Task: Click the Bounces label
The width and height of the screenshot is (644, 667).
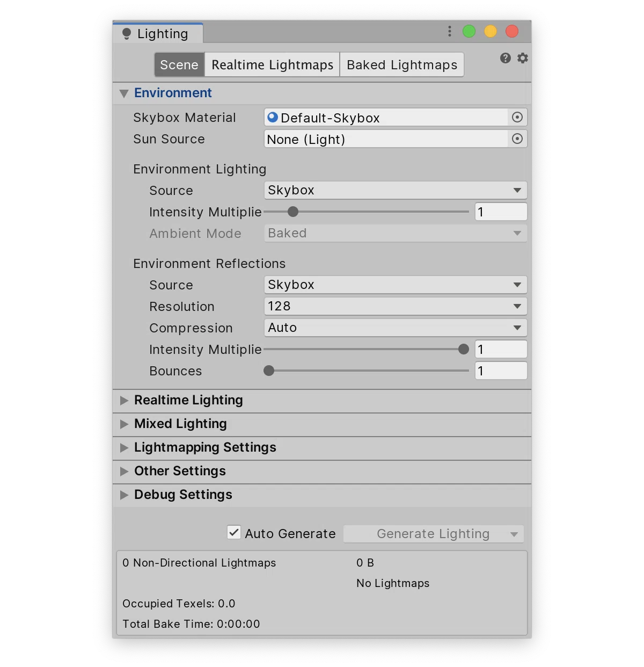Action: click(175, 371)
